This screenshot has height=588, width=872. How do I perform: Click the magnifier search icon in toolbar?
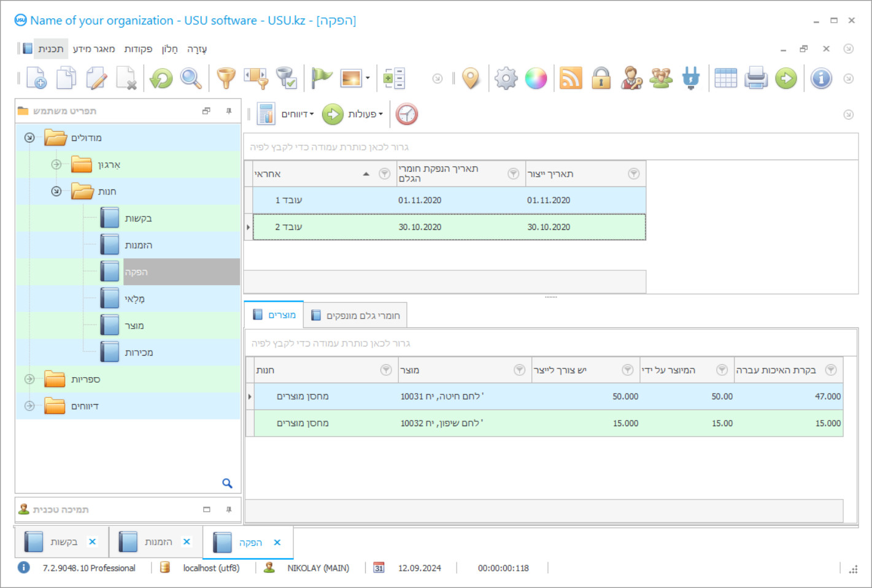click(191, 78)
